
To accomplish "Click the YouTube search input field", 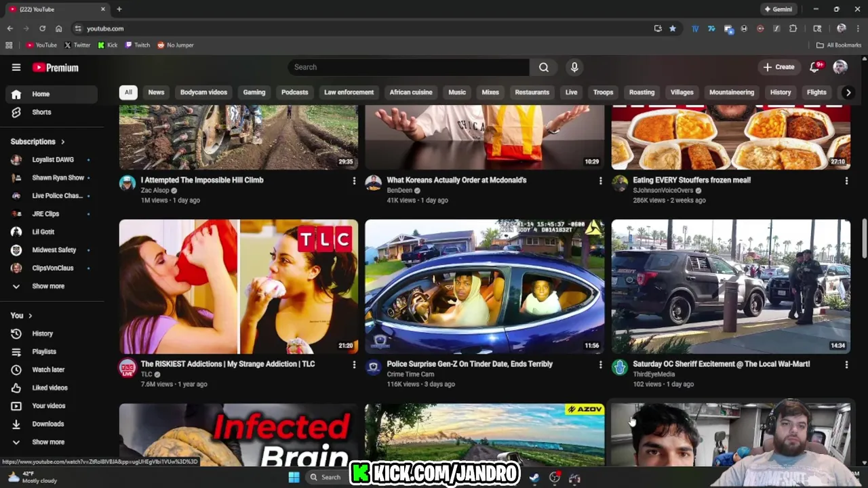I will pyautogui.click(x=408, y=67).
